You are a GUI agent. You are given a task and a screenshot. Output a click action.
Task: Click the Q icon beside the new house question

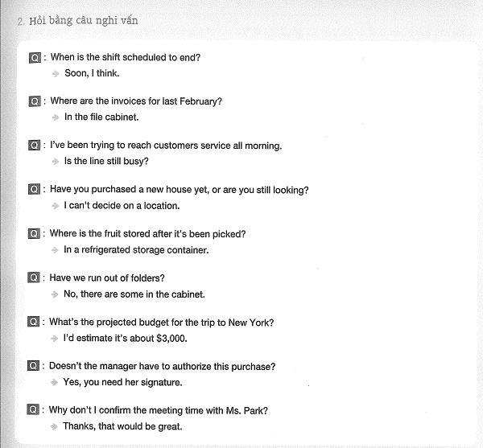[34, 189]
